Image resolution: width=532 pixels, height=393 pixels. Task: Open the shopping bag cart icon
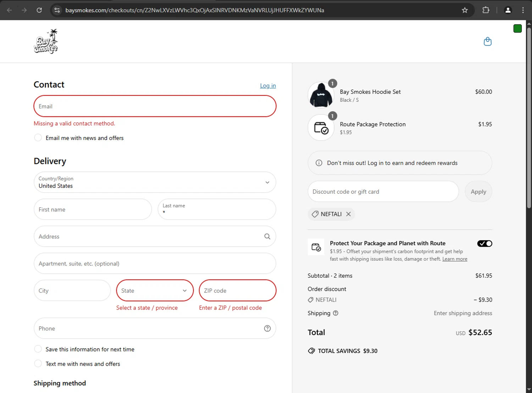click(488, 42)
